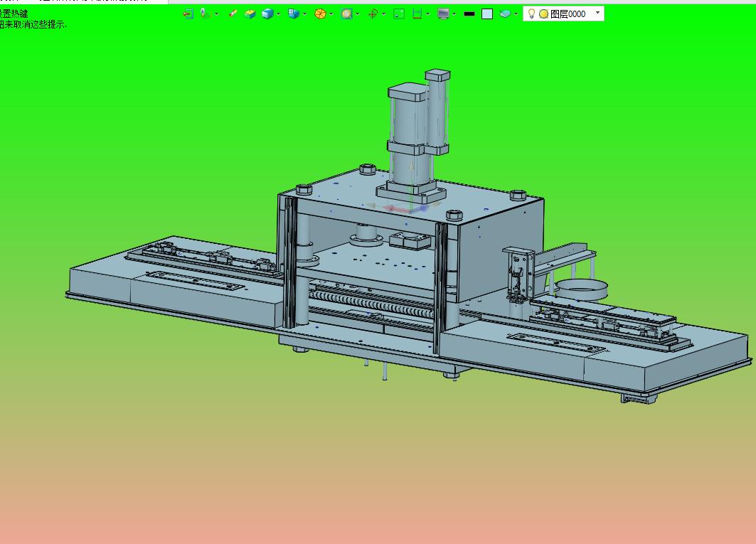This screenshot has width=756, height=544.
Task: Open the dropdown beside the lamp icon
Action: pyautogui.click(x=216, y=14)
